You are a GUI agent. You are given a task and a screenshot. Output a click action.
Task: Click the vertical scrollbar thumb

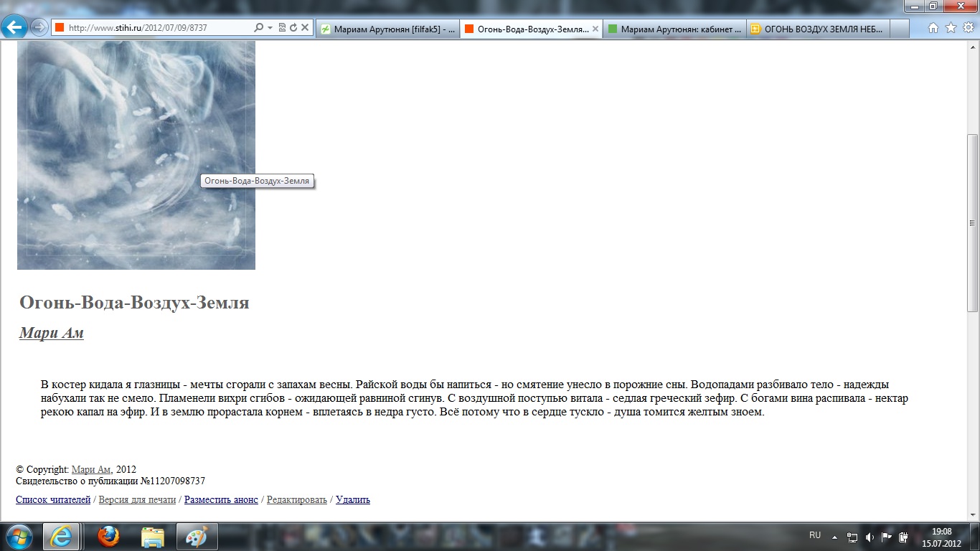(973, 222)
